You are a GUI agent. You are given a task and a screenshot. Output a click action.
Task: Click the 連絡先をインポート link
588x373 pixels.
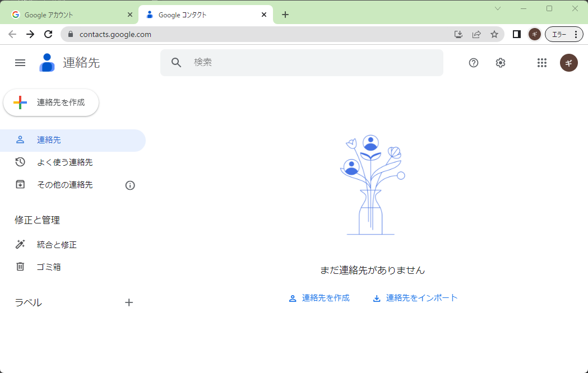click(415, 298)
